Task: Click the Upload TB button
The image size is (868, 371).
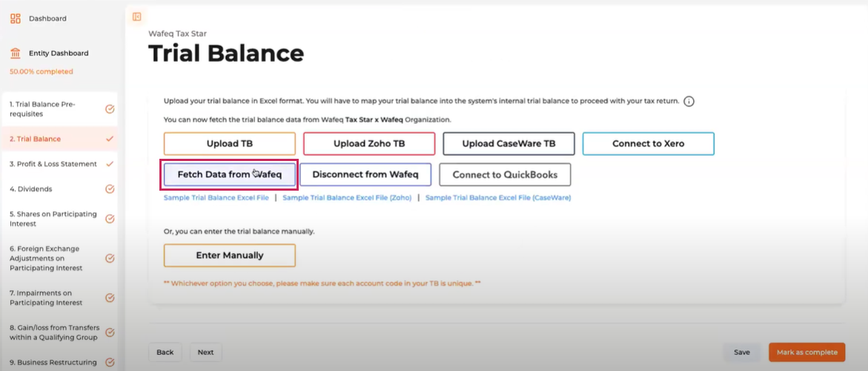Action: pos(230,144)
